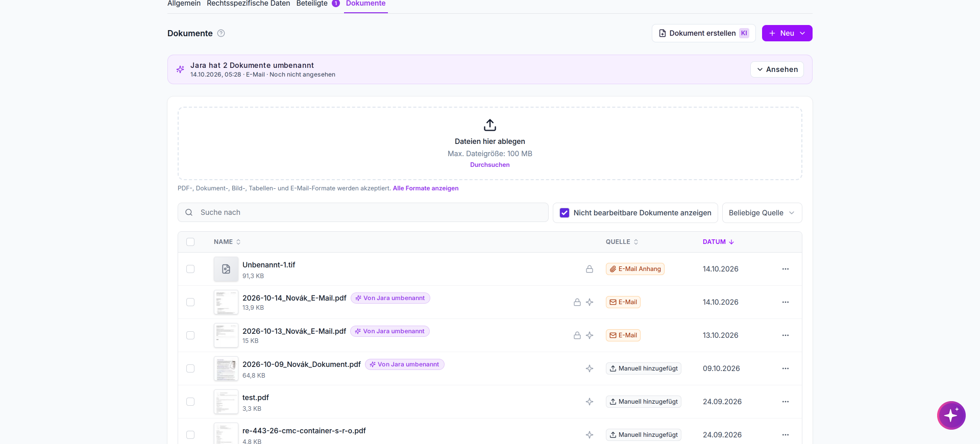Select the Dokumente tab
980x444 pixels.
(x=366, y=4)
